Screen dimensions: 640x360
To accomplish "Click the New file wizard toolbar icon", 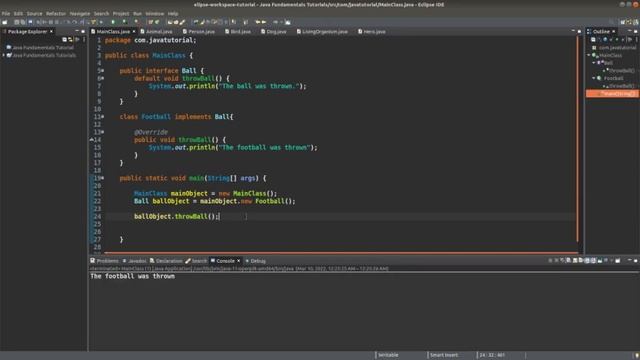I will click(x=5, y=22).
